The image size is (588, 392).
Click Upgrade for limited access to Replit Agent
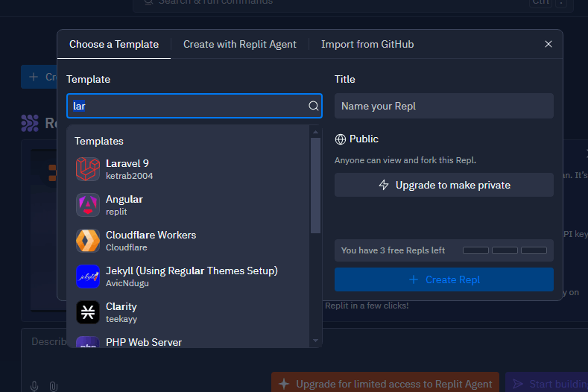point(385,382)
